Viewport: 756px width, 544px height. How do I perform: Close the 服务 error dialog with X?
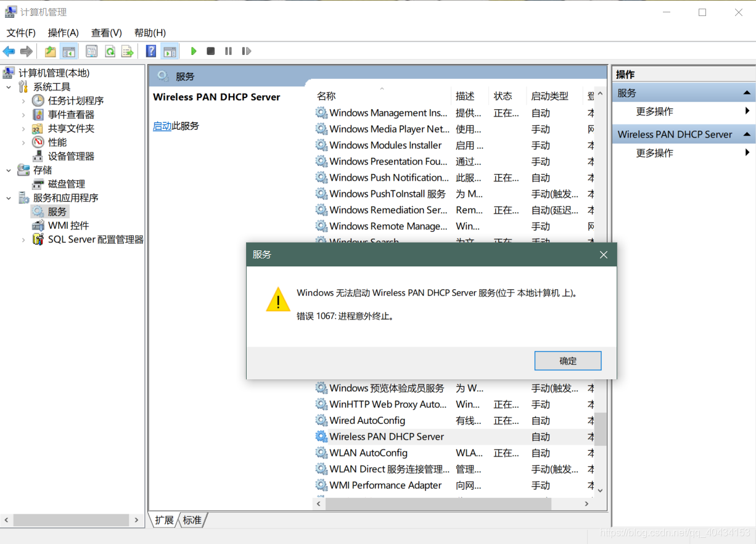tap(604, 255)
